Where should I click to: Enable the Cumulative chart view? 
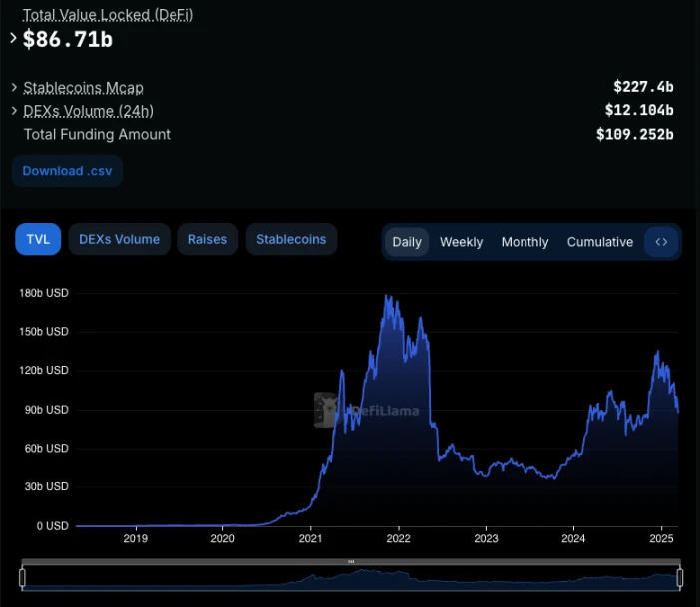pyautogui.click(x=600, y=242)
